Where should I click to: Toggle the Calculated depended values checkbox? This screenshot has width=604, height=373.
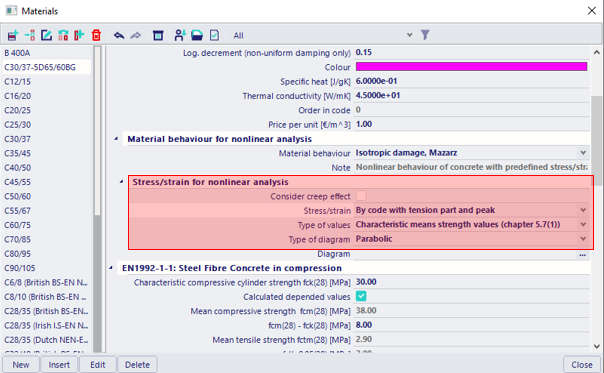point(361,296)
